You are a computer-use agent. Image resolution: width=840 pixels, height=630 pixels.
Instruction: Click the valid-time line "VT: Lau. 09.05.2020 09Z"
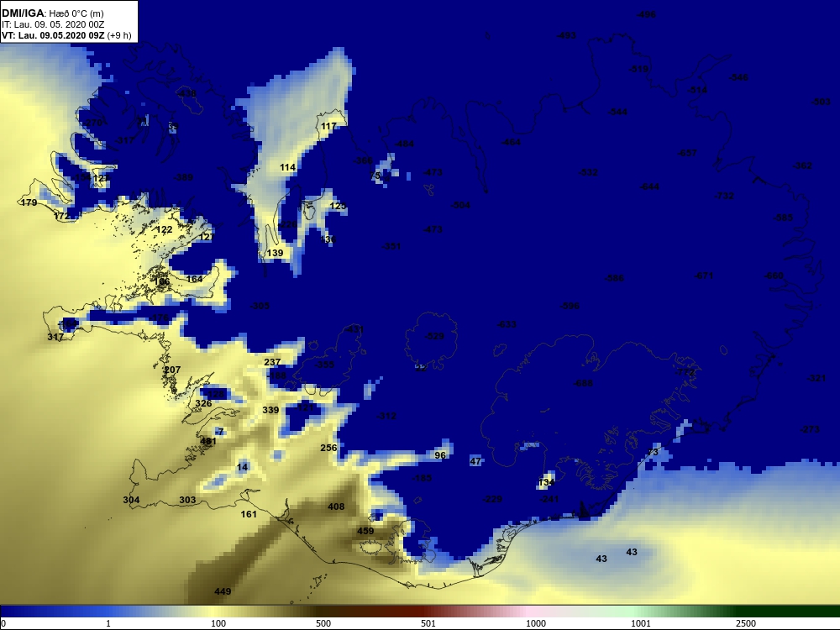pos(52,35)
